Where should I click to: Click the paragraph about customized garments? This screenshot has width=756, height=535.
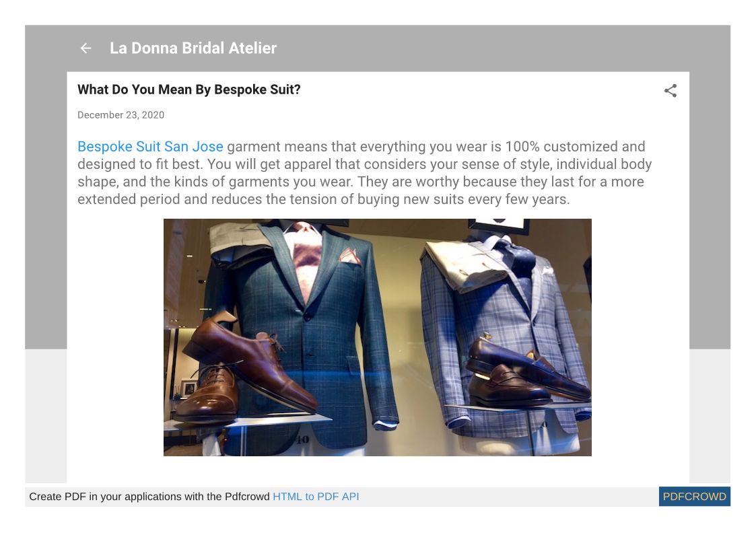coord(364,173)
